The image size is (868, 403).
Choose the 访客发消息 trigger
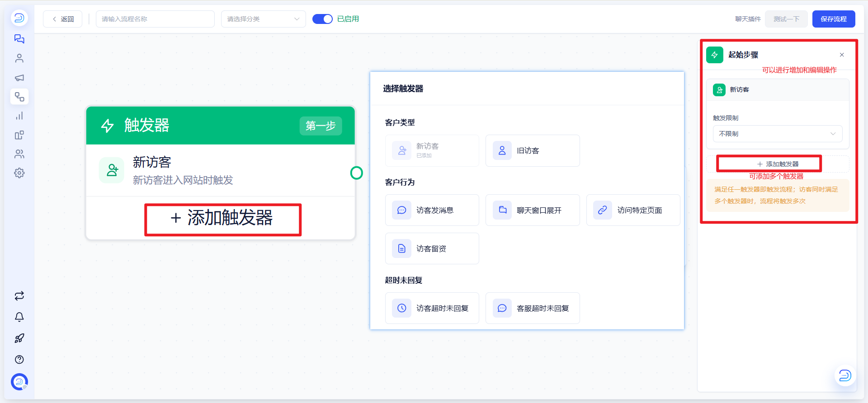coord(432,210)
